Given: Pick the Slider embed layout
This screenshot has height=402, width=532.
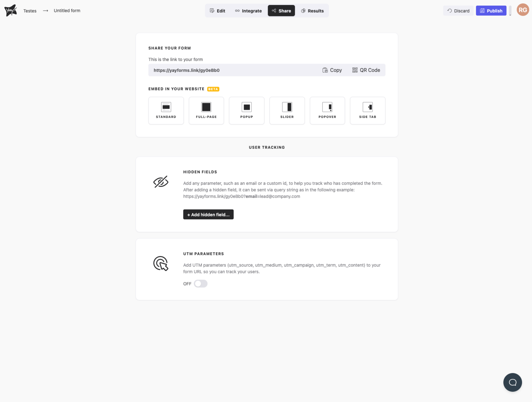Looking at the screenshot, I should 287,110.
